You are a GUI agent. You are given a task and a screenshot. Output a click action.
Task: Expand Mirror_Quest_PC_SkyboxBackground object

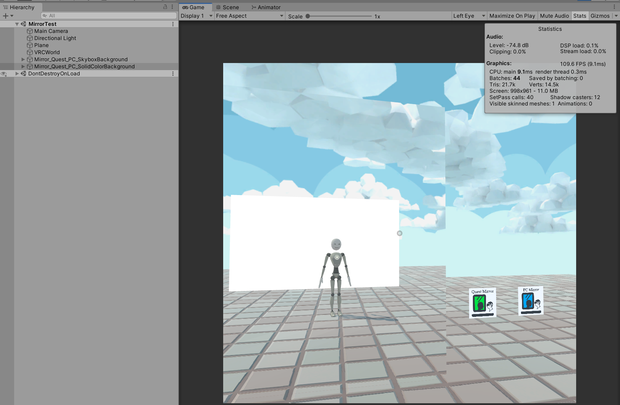pos(23,59)
